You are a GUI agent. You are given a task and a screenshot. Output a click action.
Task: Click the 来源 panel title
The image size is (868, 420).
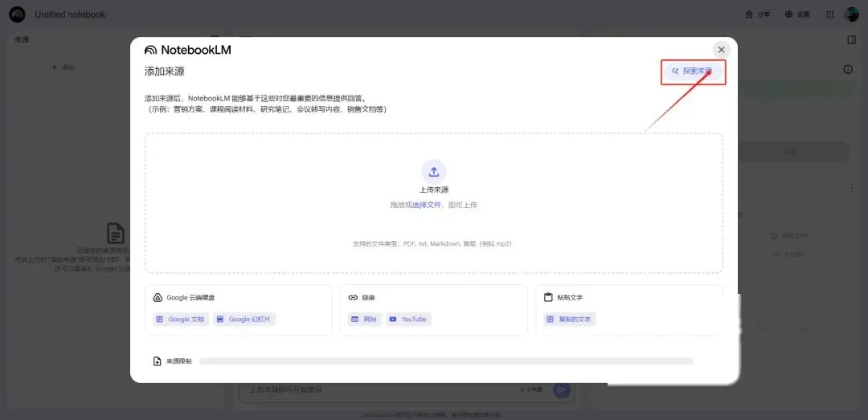tap(22, 40)
